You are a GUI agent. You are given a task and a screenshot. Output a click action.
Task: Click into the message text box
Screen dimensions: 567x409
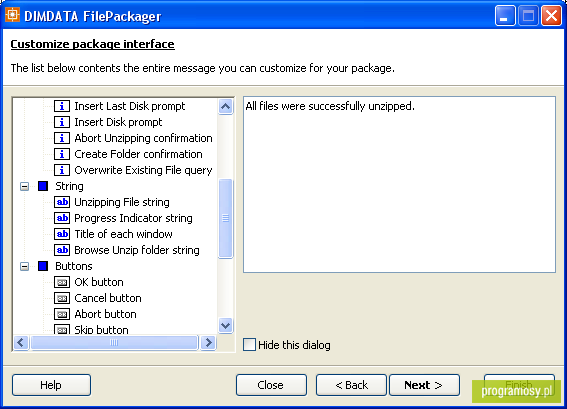pyautogui.click(x=399, y=184)
